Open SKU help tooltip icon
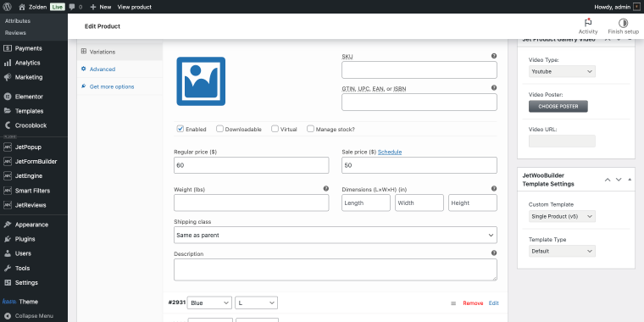 point(494,56)
